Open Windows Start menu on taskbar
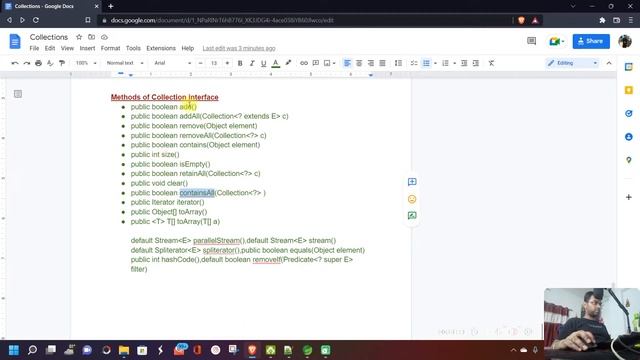Viewport: 640px width, 360px height. pyautogui.click(x=14, y=350)
